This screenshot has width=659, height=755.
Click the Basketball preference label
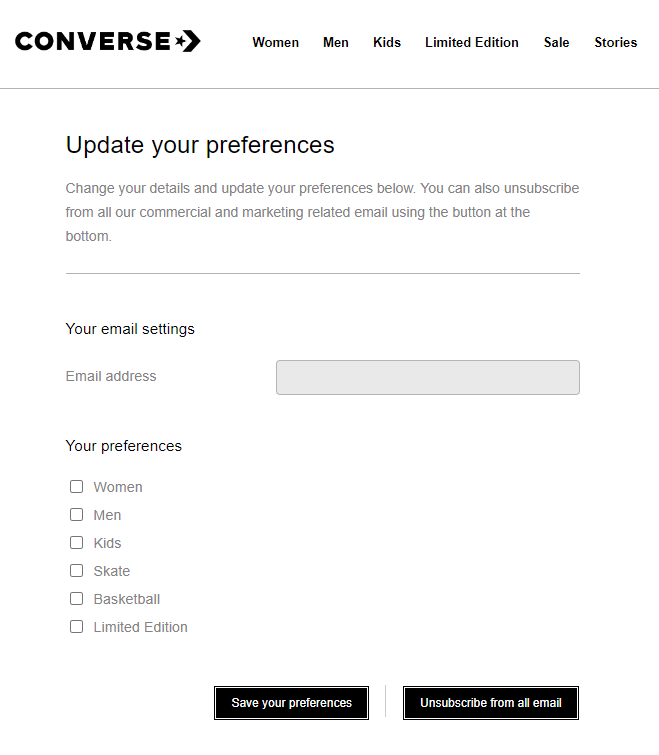click(127, 599)
